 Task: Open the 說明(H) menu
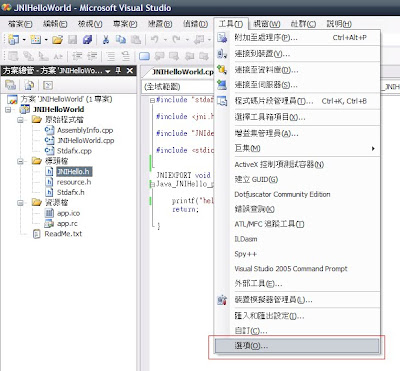pos(339,24)
